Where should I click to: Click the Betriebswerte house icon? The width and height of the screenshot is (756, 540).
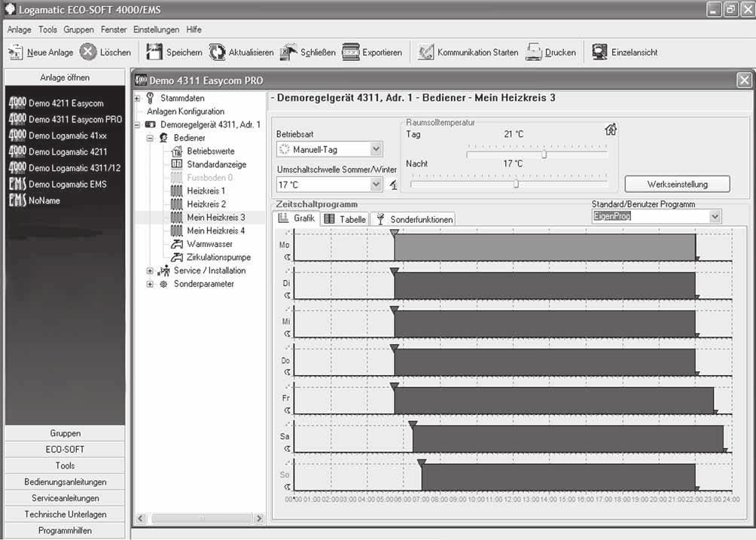pyautogui.click(x=177, y=151)
